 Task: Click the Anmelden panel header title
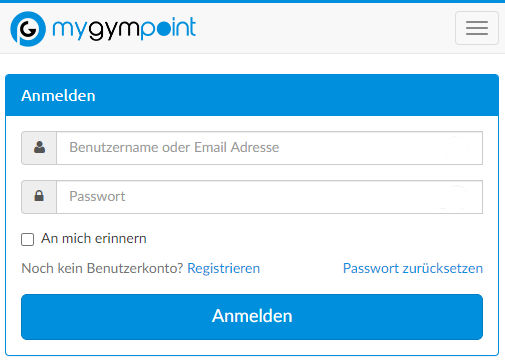click(x=58, y=96)
